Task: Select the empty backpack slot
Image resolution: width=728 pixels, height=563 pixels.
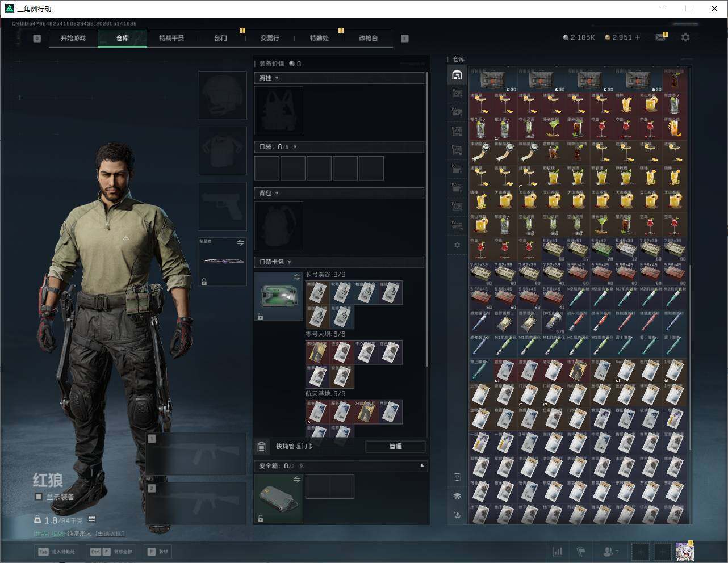Action: (279, 226)
